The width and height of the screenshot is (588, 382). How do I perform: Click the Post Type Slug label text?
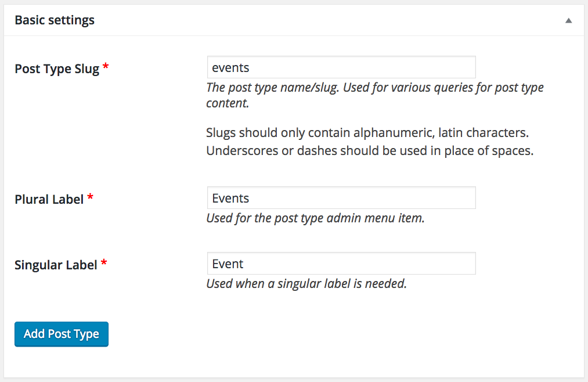[57, 69]
